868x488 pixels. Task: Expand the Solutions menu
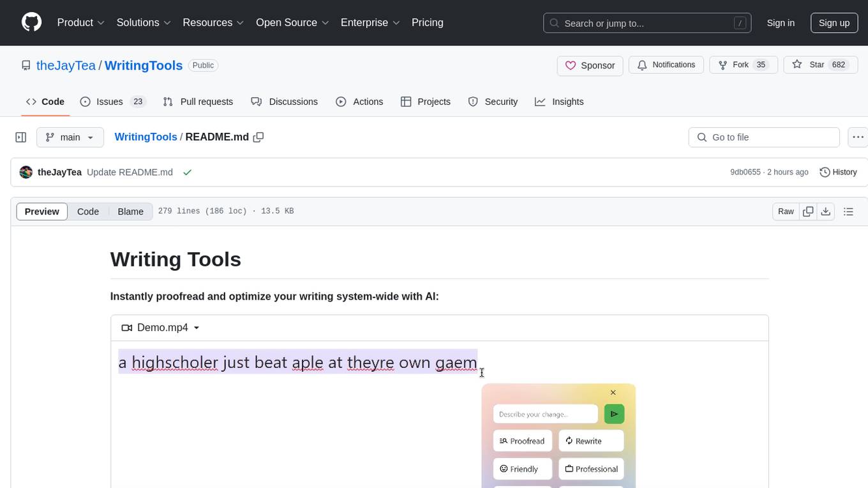pos(144,22)
